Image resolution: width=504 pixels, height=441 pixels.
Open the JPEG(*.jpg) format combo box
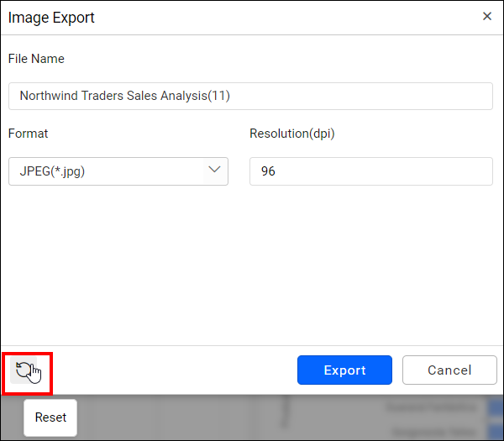click(x=118, y=171)
